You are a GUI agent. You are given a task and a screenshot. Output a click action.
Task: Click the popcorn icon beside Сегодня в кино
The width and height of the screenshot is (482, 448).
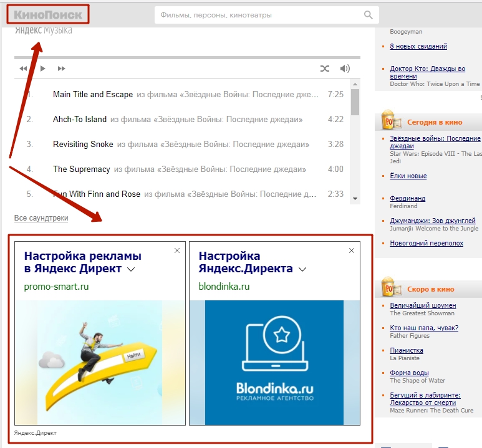[391, 120]
